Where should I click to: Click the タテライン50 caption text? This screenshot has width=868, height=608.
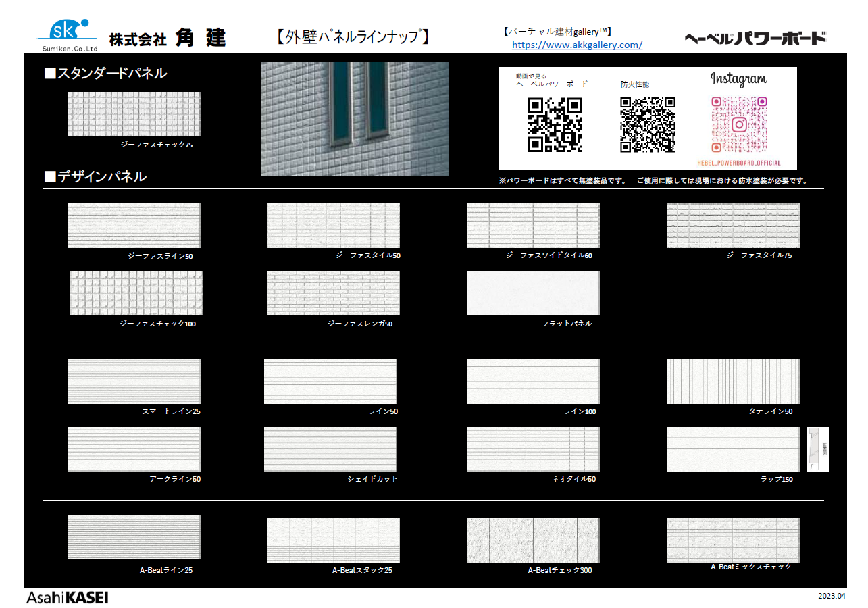point(770,411)
